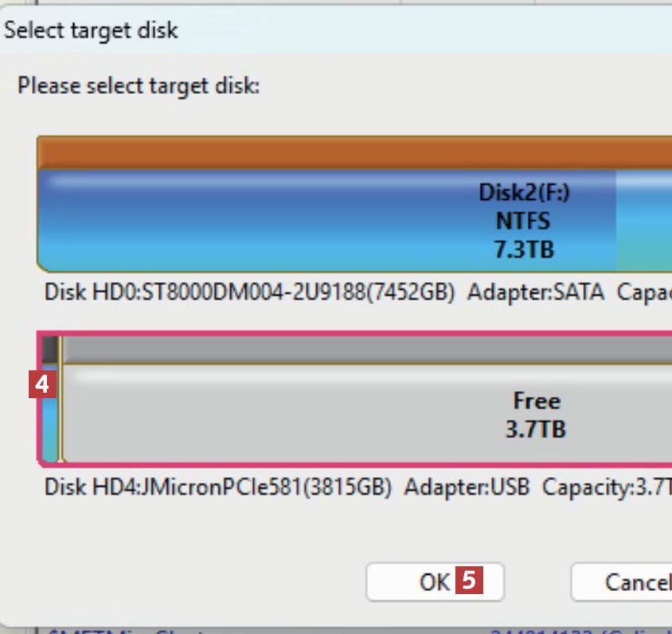Image resolution: width=672 pixels, height=634 pixels.
Task: Click the "Select target disk" title bar
Action: (91, 31)
